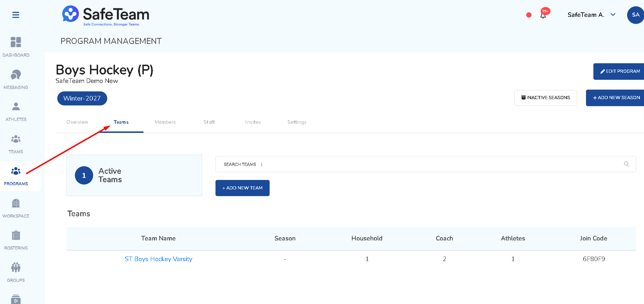Open Workspace from the sidebar
The width and height of the screenshot is (644, 304).
click(16, 208)
